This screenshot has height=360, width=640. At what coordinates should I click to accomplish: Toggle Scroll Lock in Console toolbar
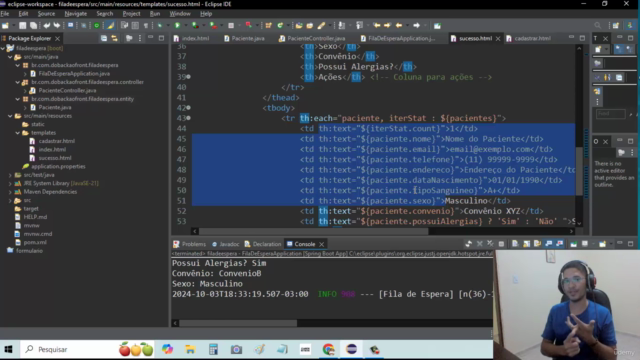(x=527, y=244)
